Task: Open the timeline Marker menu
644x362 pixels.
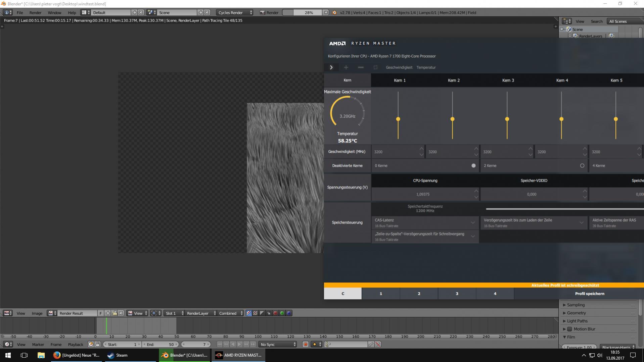Action: [x=38, y=344]
